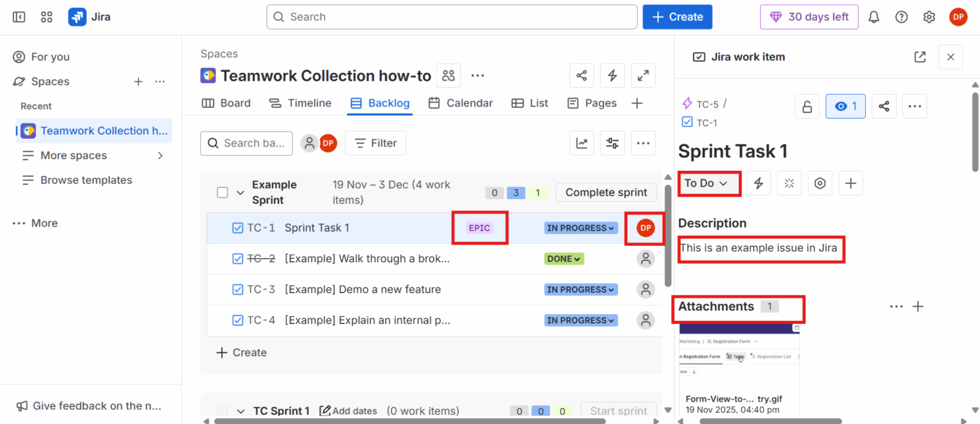
Task: Toggle the checkbox on backlog row TC-1
Action: click(237, 227)
